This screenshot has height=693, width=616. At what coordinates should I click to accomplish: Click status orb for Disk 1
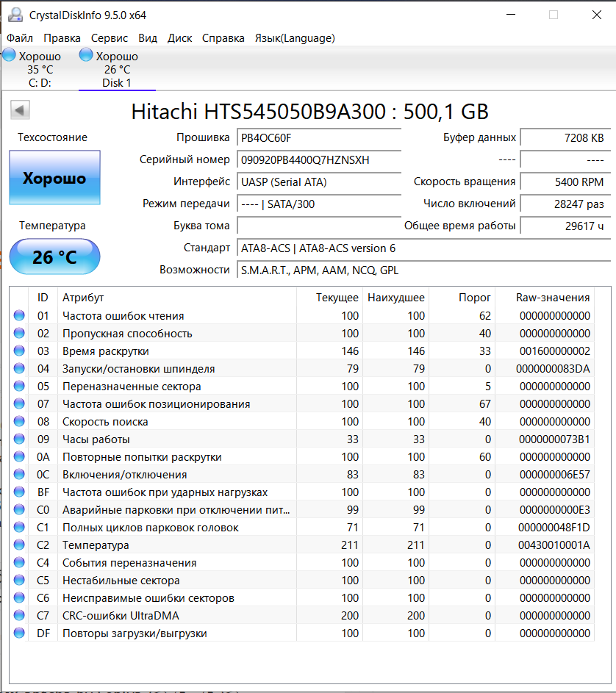click(86, 56)
